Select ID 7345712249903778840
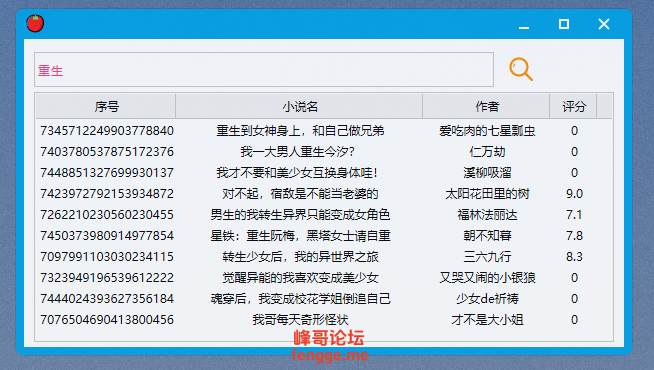This screenshot has width=654, height=370. [107, 131]
